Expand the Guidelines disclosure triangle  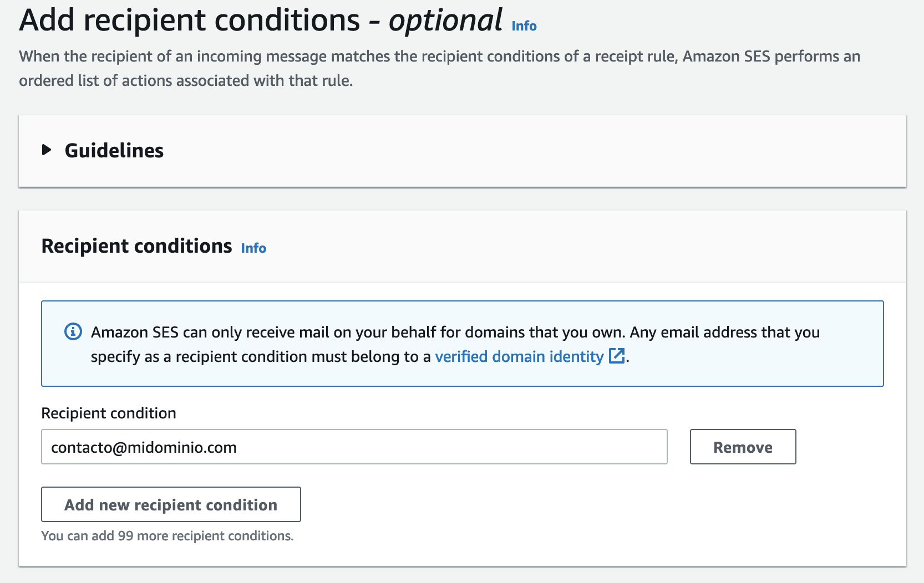click(x=47, y=150)
